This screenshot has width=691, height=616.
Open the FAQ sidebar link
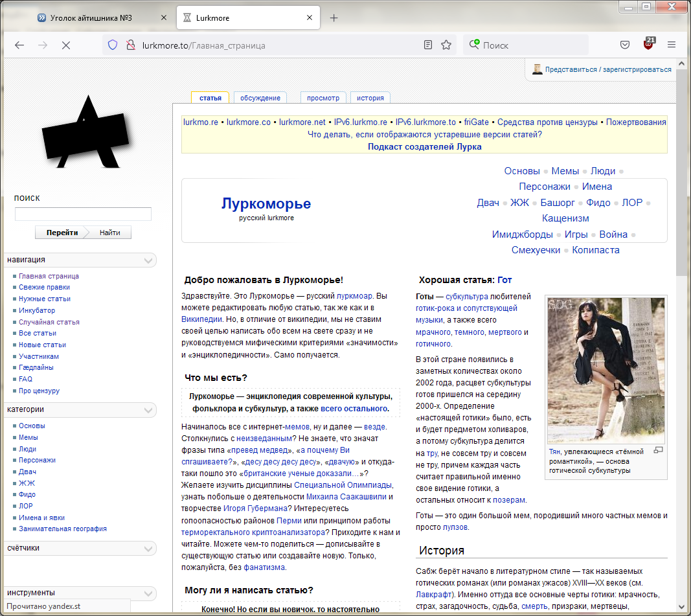tap(25, 379)
